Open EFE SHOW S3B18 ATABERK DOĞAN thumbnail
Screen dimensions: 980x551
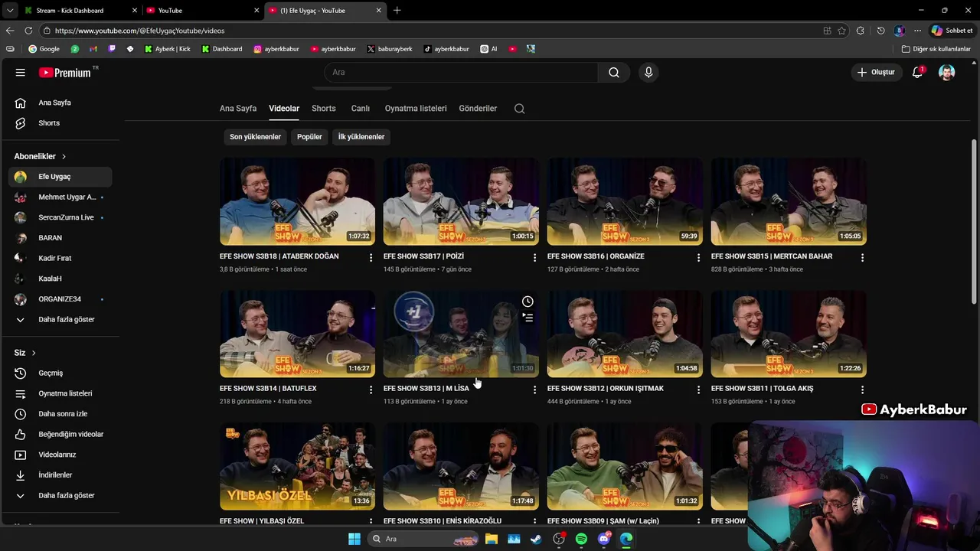point(297,202)
